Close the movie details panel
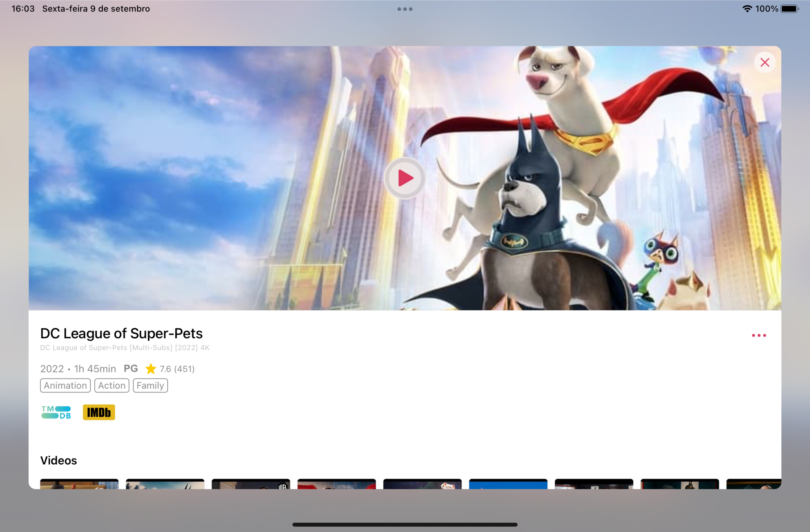The width and height of the screenshot is (810, 532). click(765, 62)
